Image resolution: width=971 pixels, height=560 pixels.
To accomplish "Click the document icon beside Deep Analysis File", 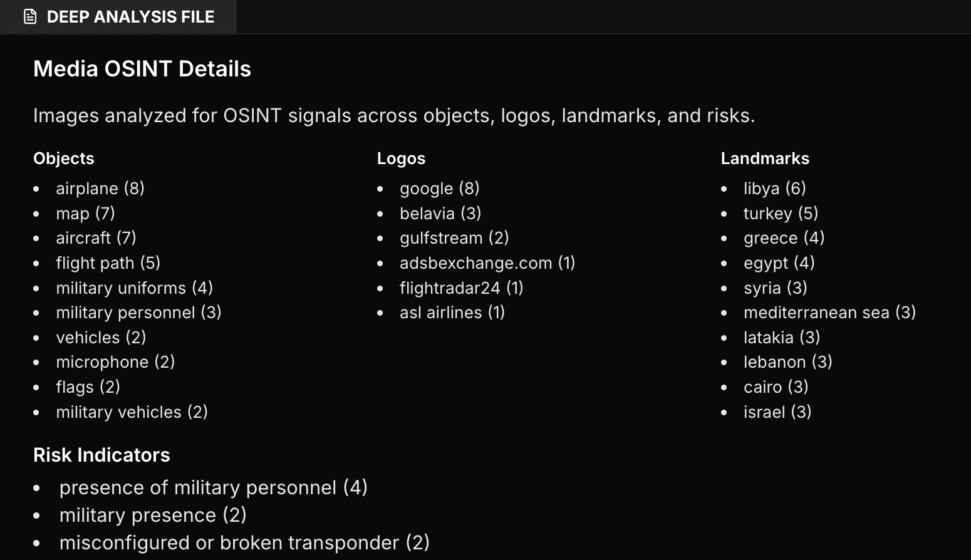I will [30, 17].
